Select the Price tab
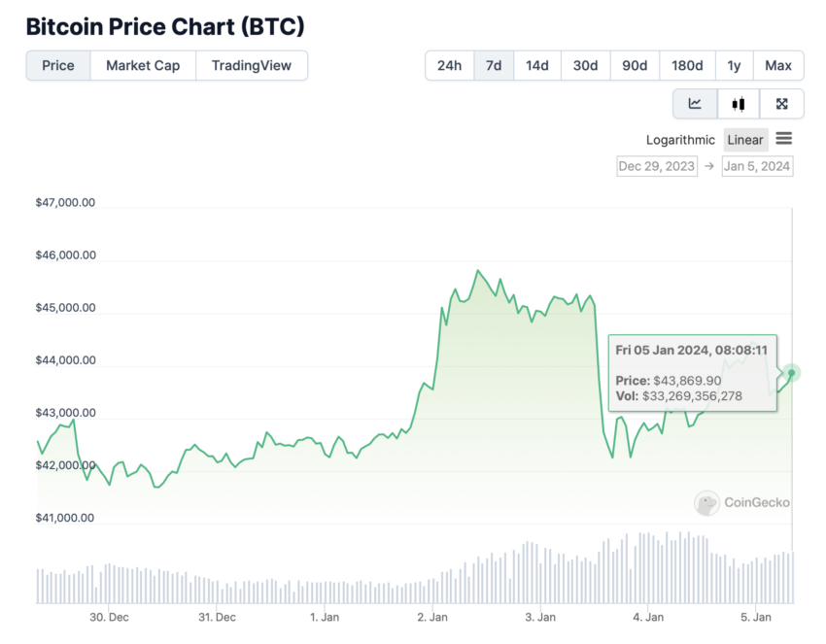Viewport: 826px width, 644px height. [x=58, y=66]
